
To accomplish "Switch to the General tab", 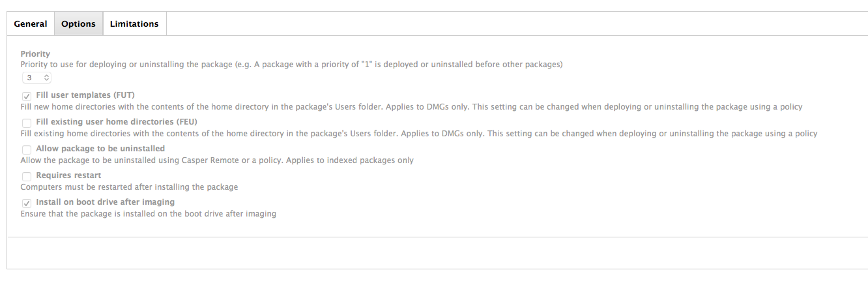I will tap(31, 23).
